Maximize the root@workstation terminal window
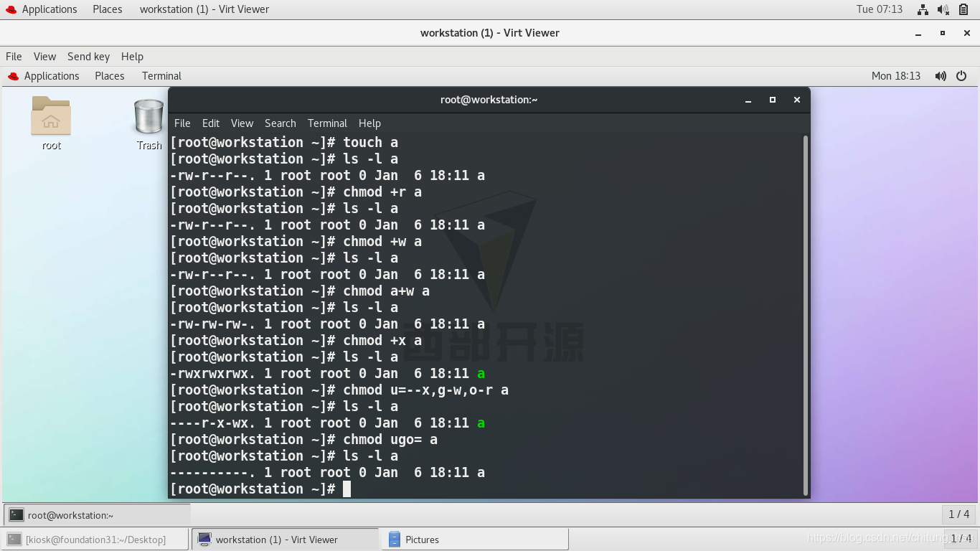 [773, 100]
